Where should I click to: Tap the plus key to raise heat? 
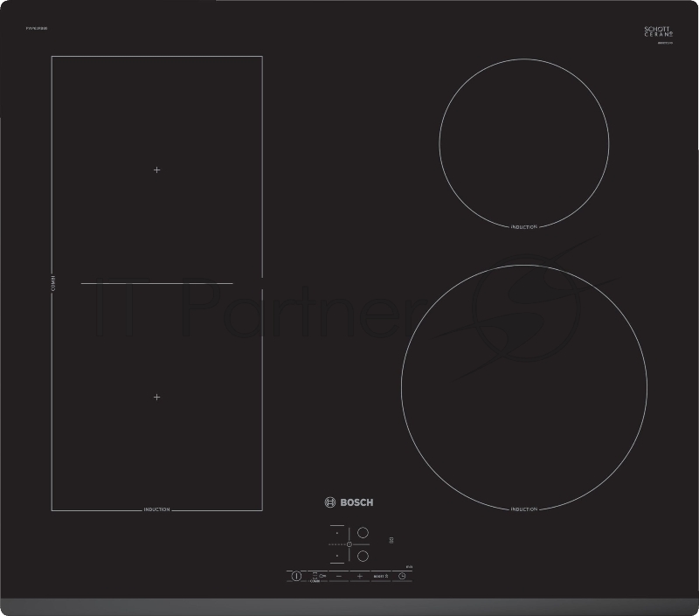coord(359,576)
